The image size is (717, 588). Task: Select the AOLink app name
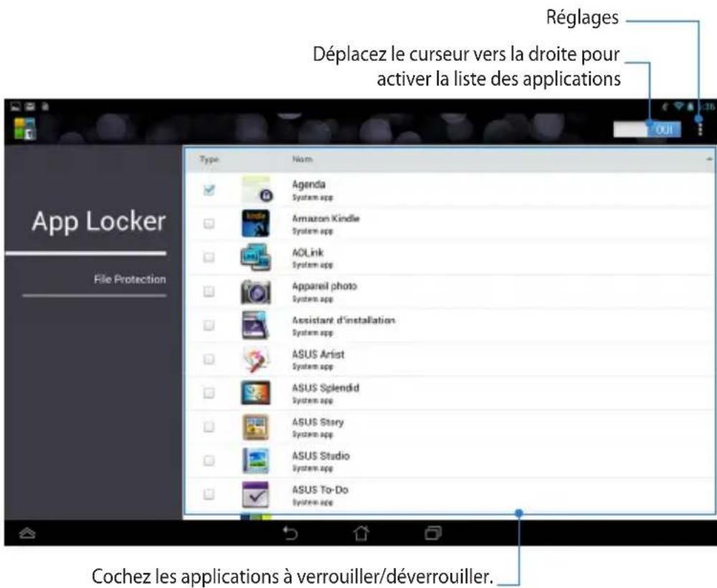click(308, 252)
